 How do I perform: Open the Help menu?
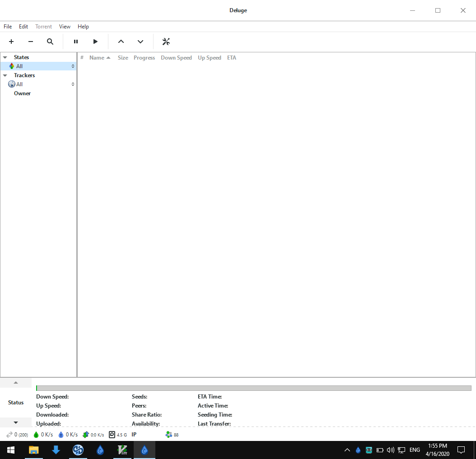pos(83,26)
